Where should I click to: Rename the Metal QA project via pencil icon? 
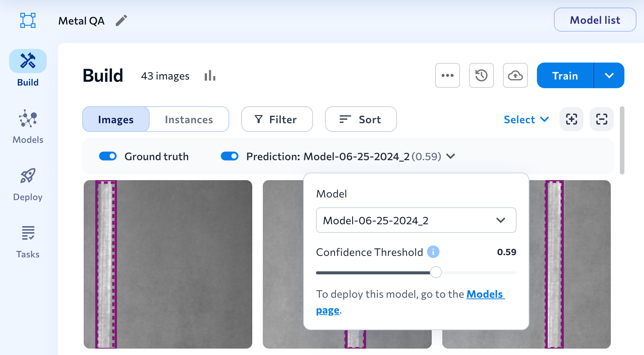[x=121, y=21]
